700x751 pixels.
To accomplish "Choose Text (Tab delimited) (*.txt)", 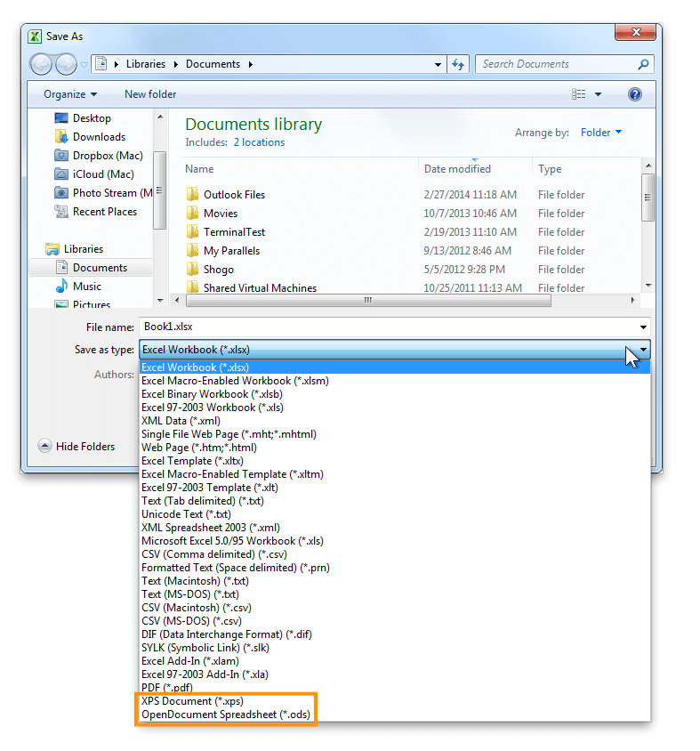I will click(x=395, y=501).
